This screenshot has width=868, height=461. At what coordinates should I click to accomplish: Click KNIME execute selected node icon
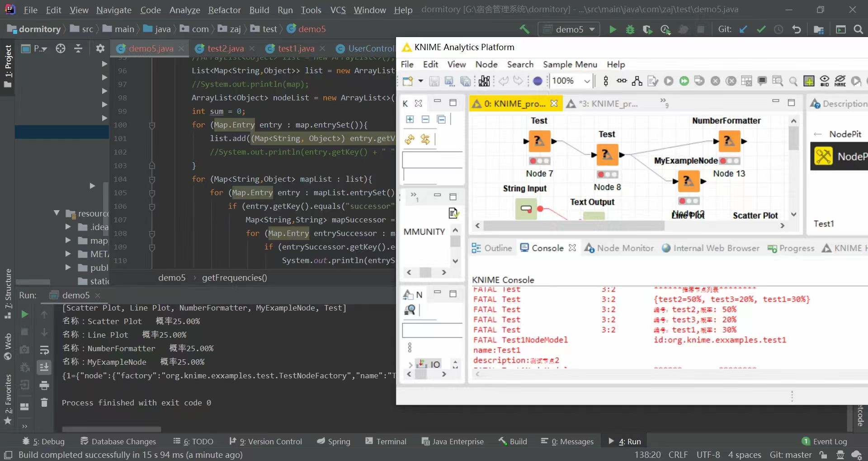click(669, 81)
